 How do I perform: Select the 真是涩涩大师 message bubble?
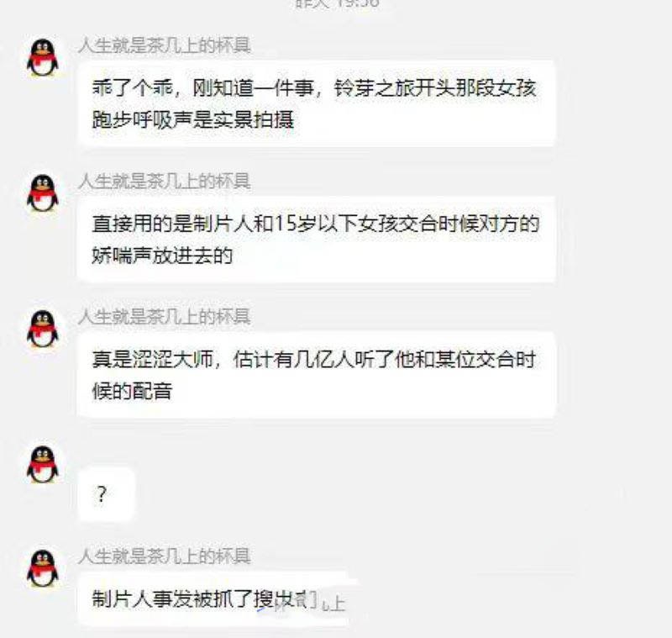click(317, 375)
